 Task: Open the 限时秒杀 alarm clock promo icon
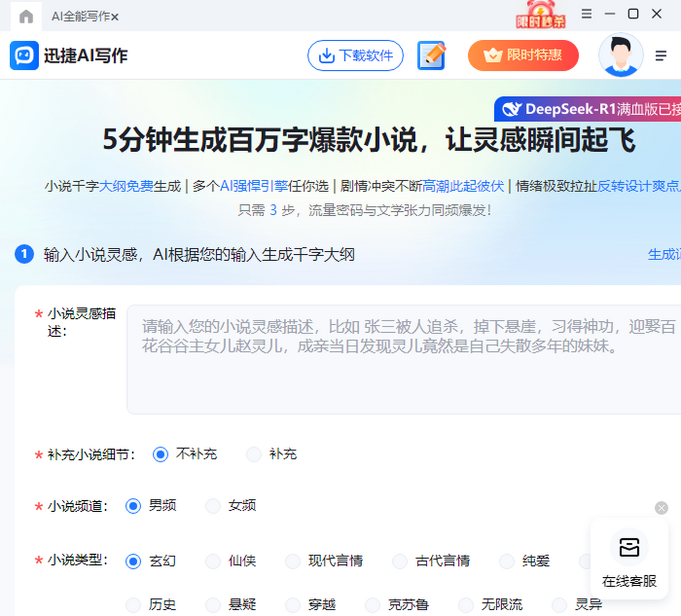tap(540, 15)
